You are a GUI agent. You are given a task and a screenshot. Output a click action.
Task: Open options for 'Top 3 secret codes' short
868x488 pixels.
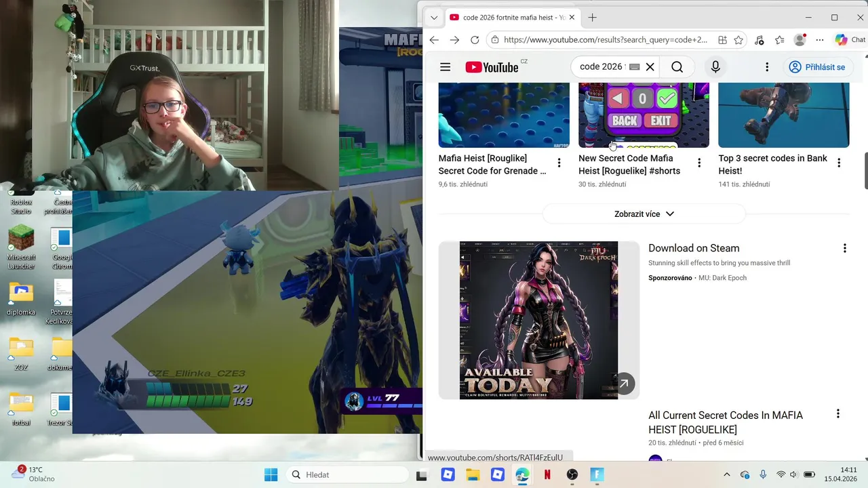(x=839, y=163)
